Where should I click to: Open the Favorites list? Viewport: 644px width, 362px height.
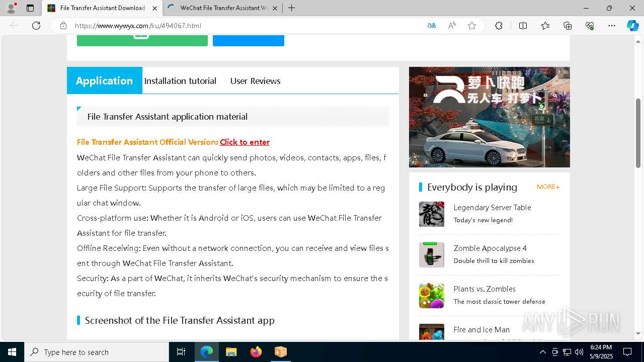pyautogui.click(x=545, y=26)
